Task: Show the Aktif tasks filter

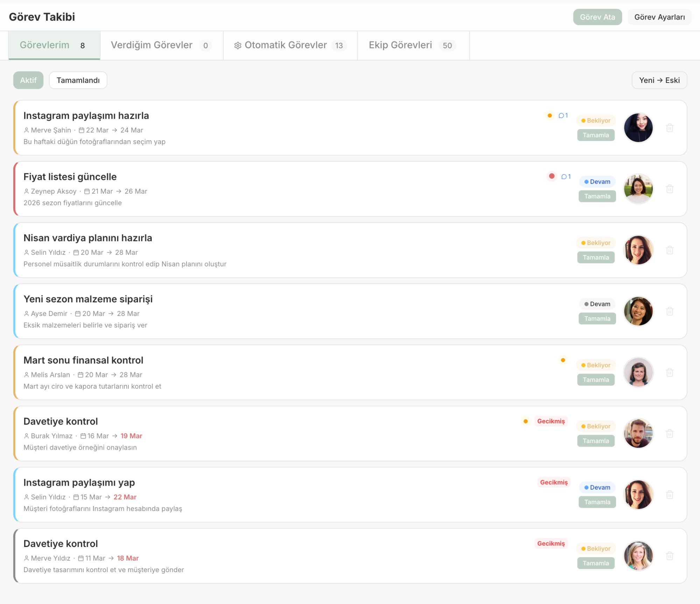Action: [x=28, y=80]
